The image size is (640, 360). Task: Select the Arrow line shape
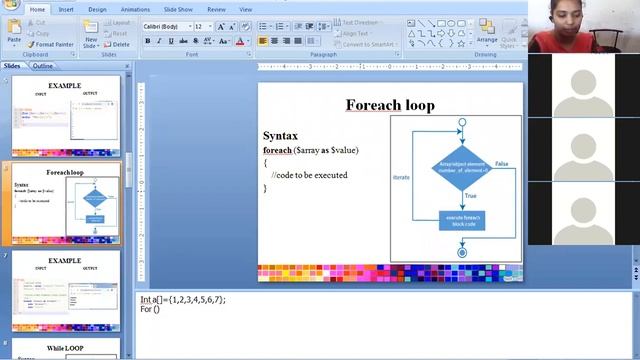pyautogui.click(x=431, y=23)
